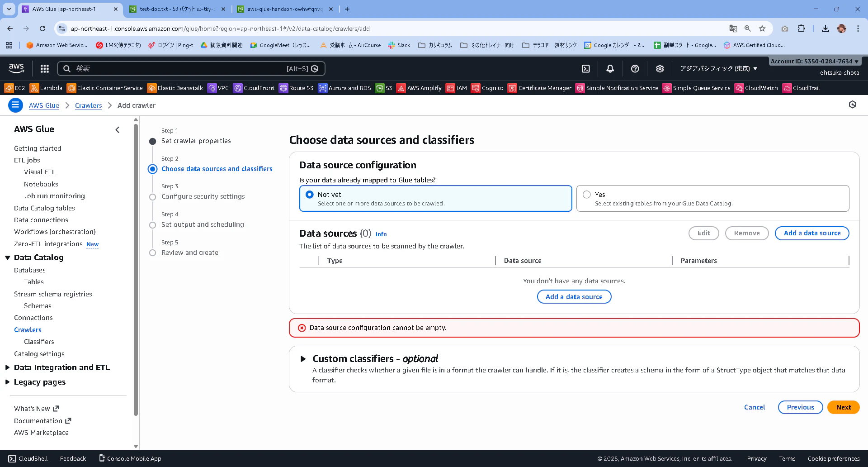Open Elastic Container Service shortcut

(x=105, y=88)
